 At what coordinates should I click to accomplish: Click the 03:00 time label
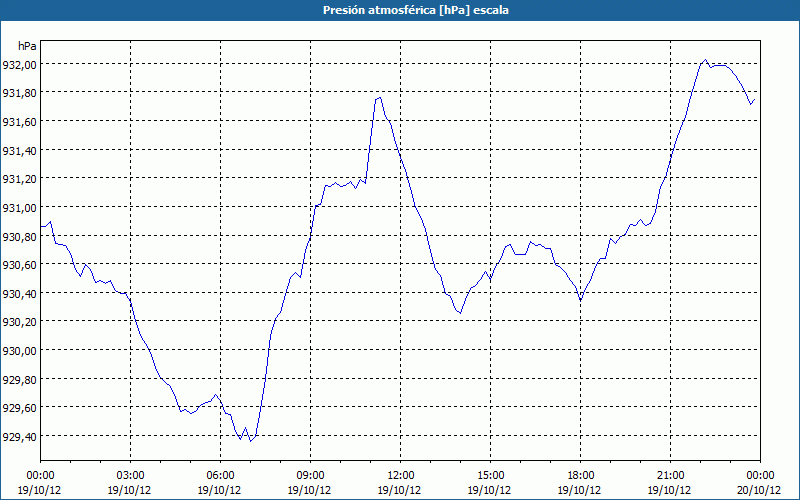click(131, 476)
